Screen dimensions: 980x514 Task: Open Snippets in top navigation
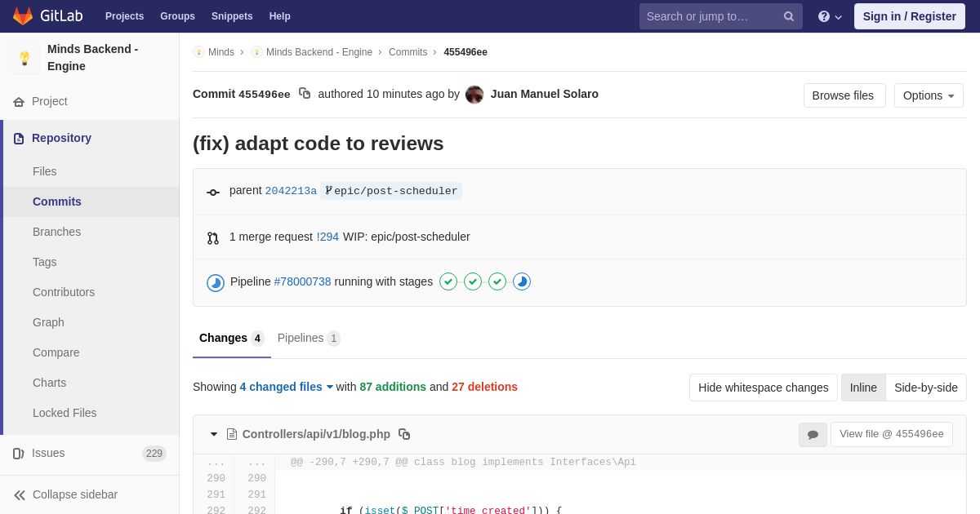232,16
